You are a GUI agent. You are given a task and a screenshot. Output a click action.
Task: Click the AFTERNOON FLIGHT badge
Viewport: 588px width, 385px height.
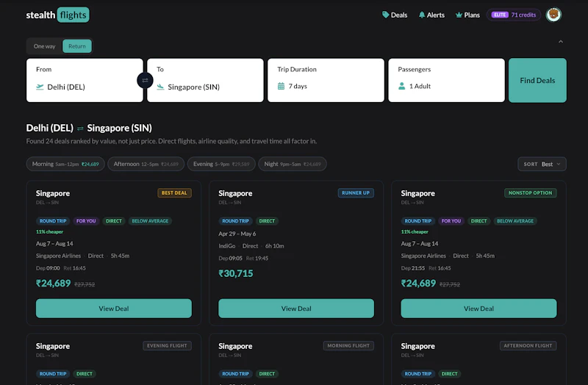528,345
